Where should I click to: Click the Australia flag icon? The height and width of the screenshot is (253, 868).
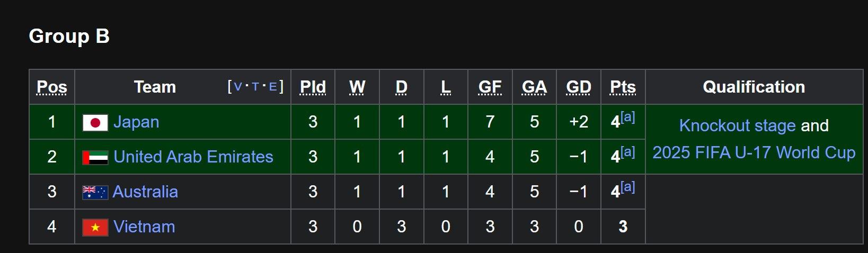(95, 192)
